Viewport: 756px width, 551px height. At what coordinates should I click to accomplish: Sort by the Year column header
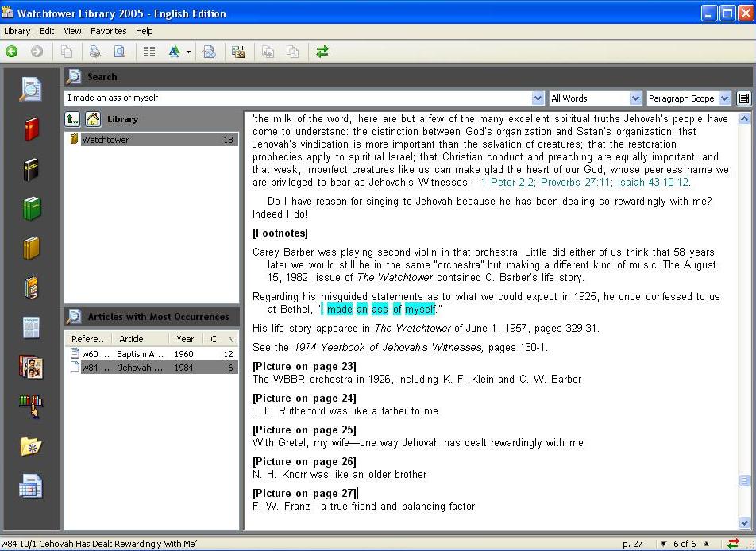tap(186, 339)
